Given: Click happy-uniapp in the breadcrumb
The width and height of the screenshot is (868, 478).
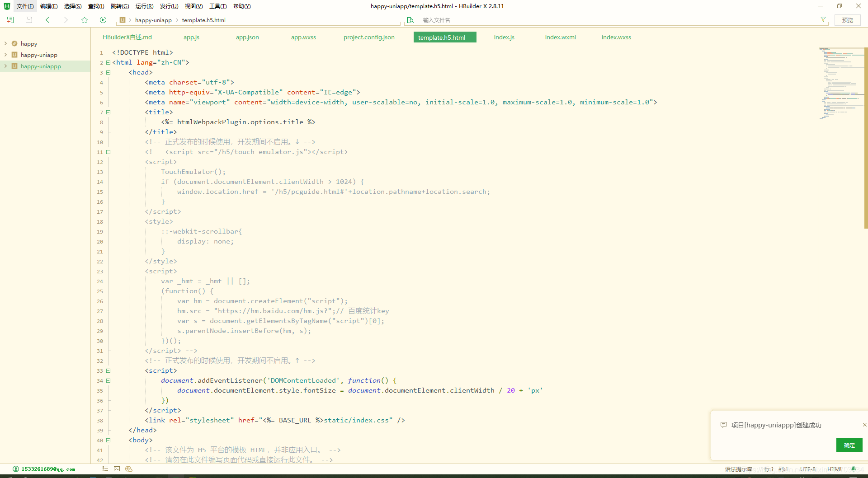Looking at the screenshot, I should point(153,20).
